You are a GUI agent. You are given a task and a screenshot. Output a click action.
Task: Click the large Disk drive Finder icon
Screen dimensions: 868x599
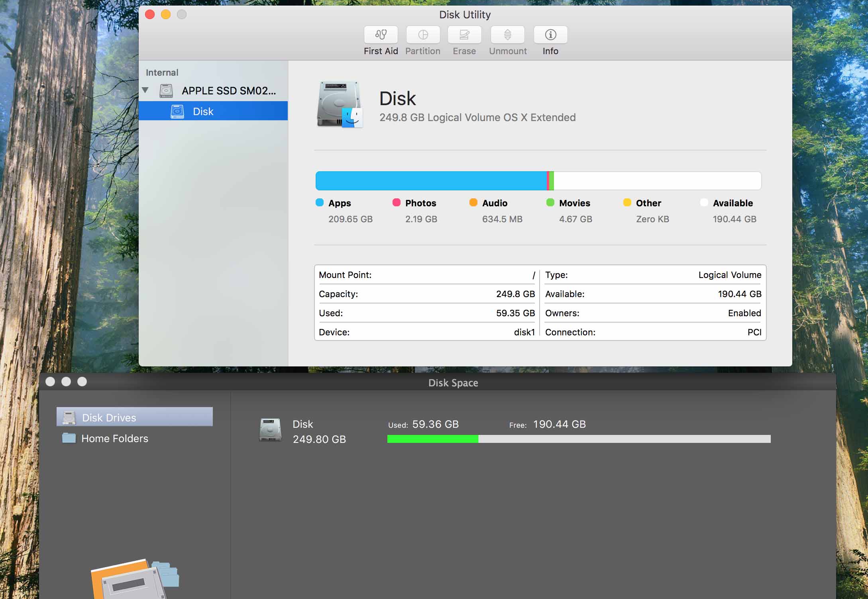[x=340, y=105]
